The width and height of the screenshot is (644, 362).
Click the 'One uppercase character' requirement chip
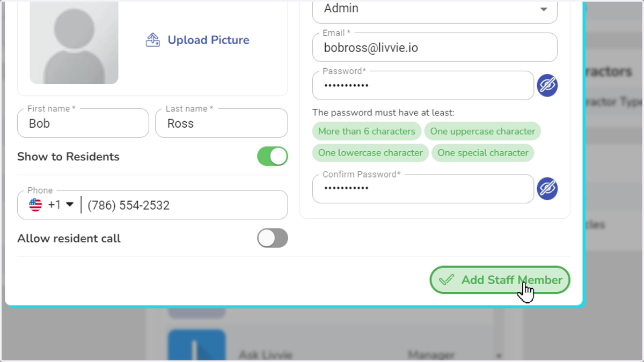click(482, 131)
